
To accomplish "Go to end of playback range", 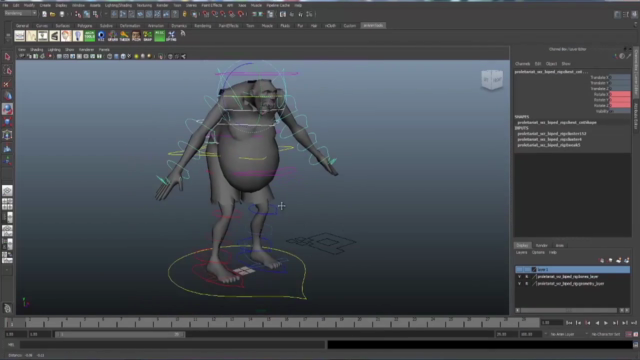I will [634, 323].
